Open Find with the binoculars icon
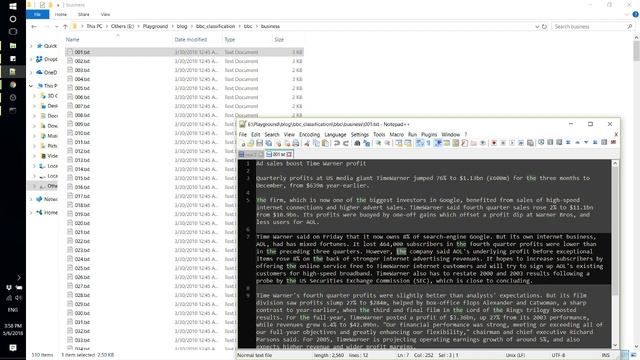Viewport: 640px width, 360px height. (x=357, y=143)
